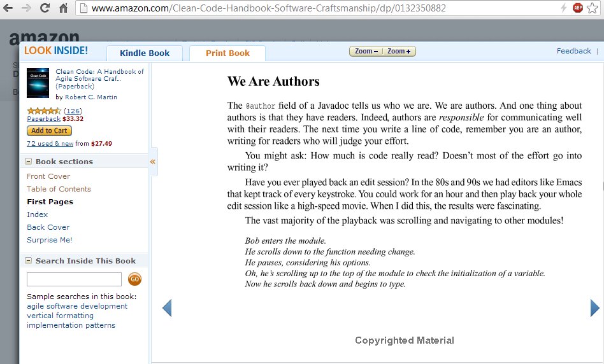
Task: Collapse the Book sections panel
Action: pos(29,162)
